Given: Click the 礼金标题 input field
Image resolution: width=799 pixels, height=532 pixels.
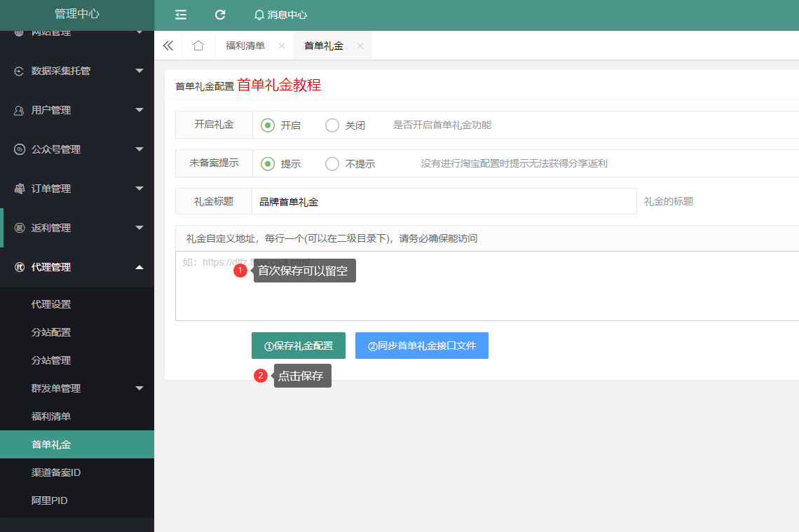Looking at the screenshot, I should click(444, 202).
